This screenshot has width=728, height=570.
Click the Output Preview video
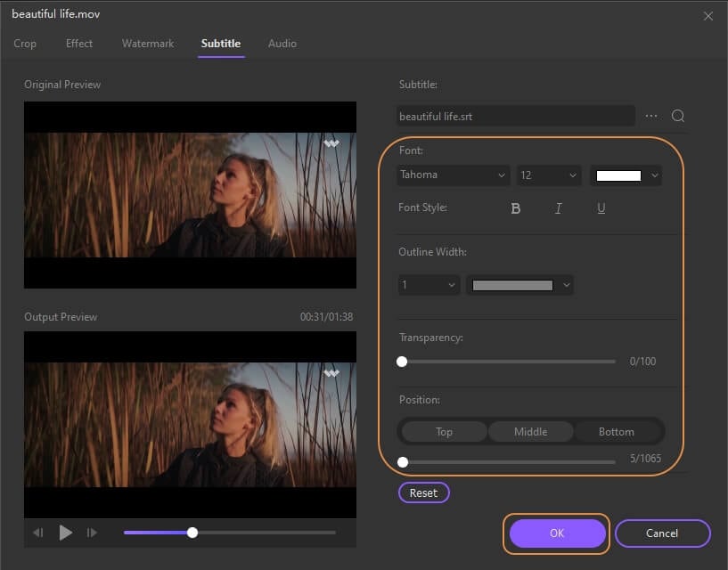pos(191,424)
